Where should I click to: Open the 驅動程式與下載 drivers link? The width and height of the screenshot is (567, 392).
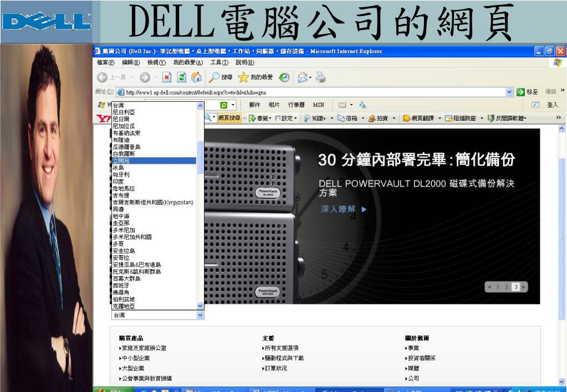pyautogui.click(x=284, y=358)
